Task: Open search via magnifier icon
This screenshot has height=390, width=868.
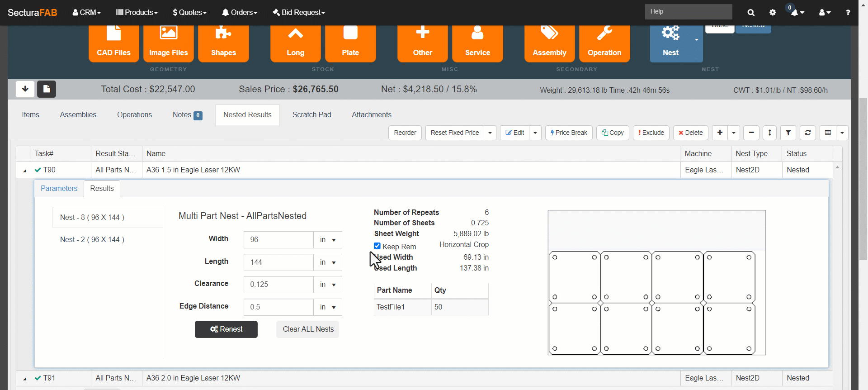Action: [751, 13]
